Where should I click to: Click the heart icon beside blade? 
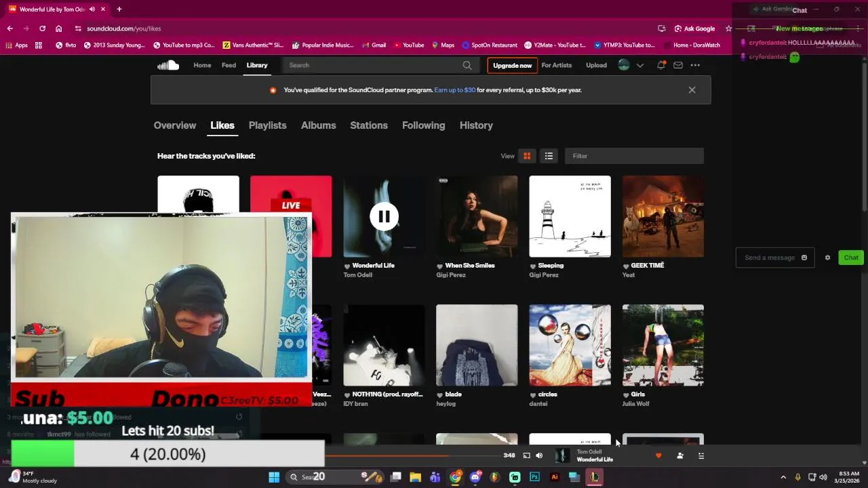440,394
